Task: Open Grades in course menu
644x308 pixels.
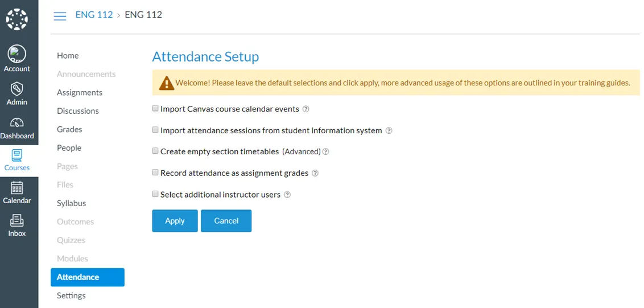Action: coord(69,130)
